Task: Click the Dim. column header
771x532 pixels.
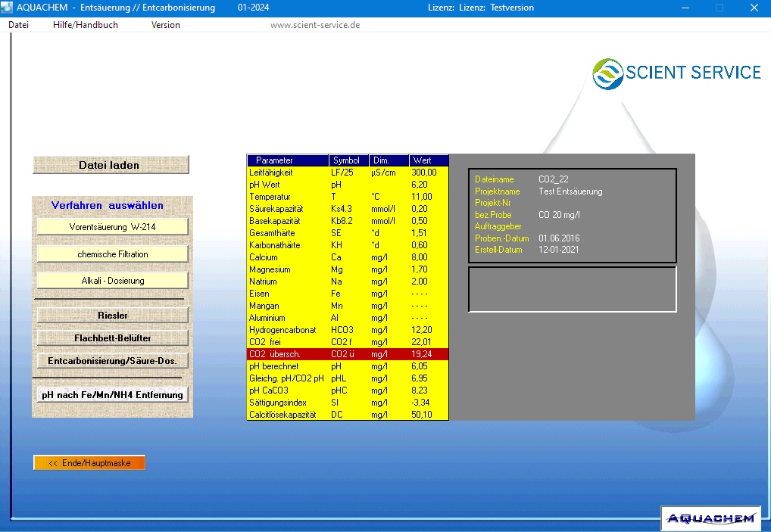Action: click(x=389, y=160)
